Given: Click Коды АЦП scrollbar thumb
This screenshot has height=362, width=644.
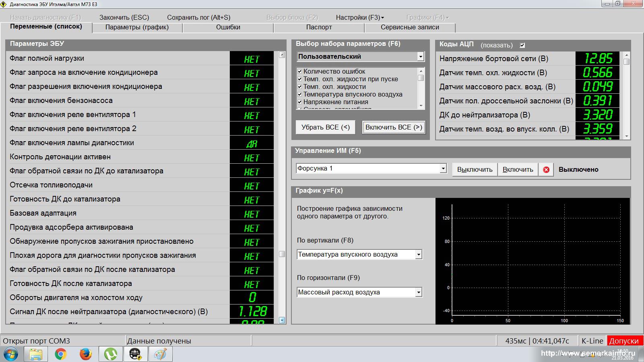Looking at the screenshot, I should 626,62.
